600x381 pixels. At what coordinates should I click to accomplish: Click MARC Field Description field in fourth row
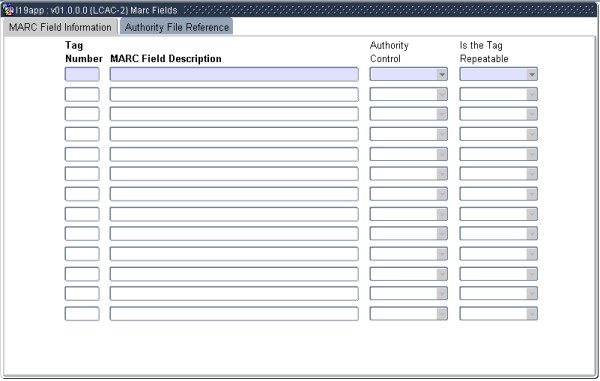tap(234, 134)
